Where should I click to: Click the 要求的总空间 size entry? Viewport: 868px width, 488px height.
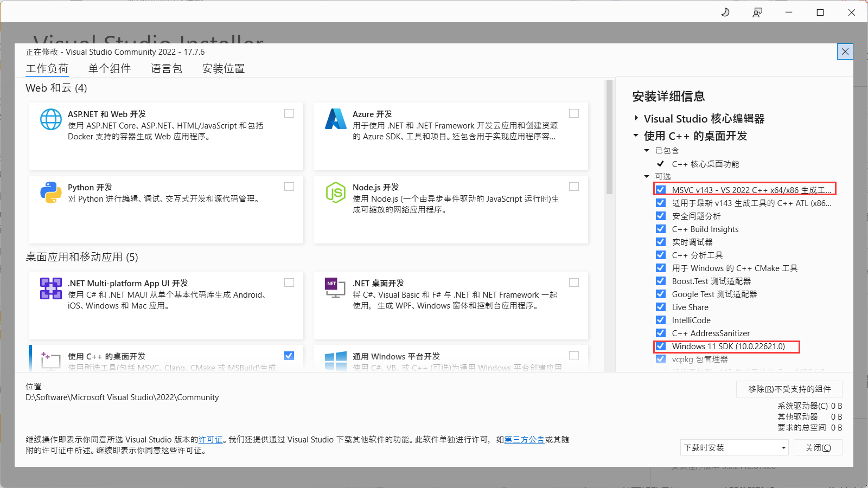click(x=809, y=428)
